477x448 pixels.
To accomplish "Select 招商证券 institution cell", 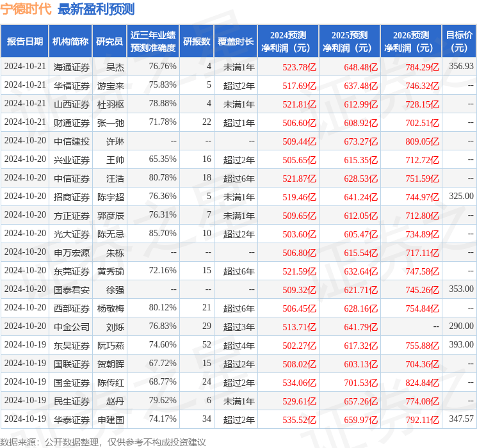I will [72, 196].
